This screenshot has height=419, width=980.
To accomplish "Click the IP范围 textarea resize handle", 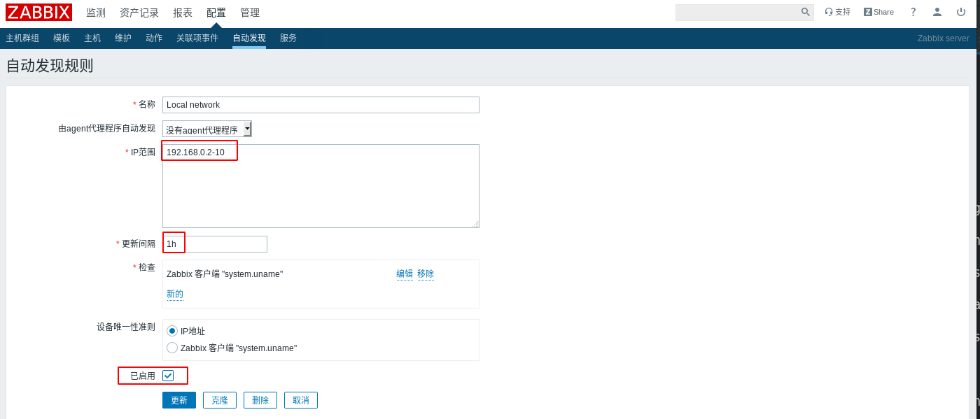I will 475,224.
